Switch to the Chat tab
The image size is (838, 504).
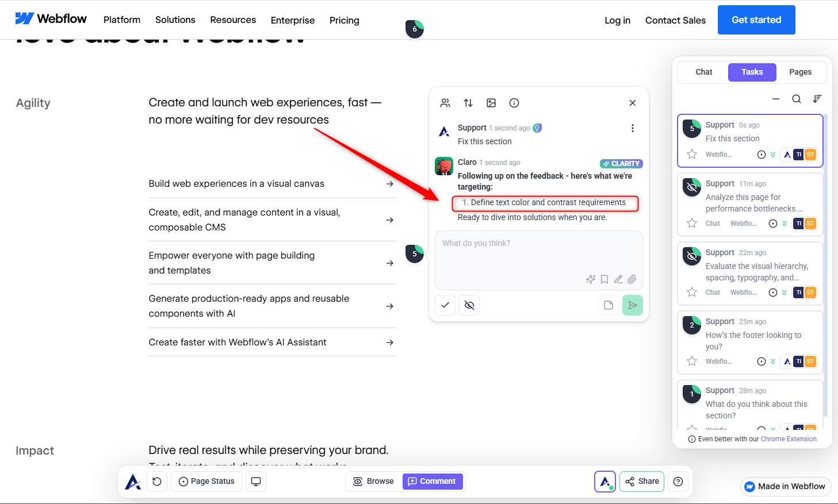pos(703,72)
